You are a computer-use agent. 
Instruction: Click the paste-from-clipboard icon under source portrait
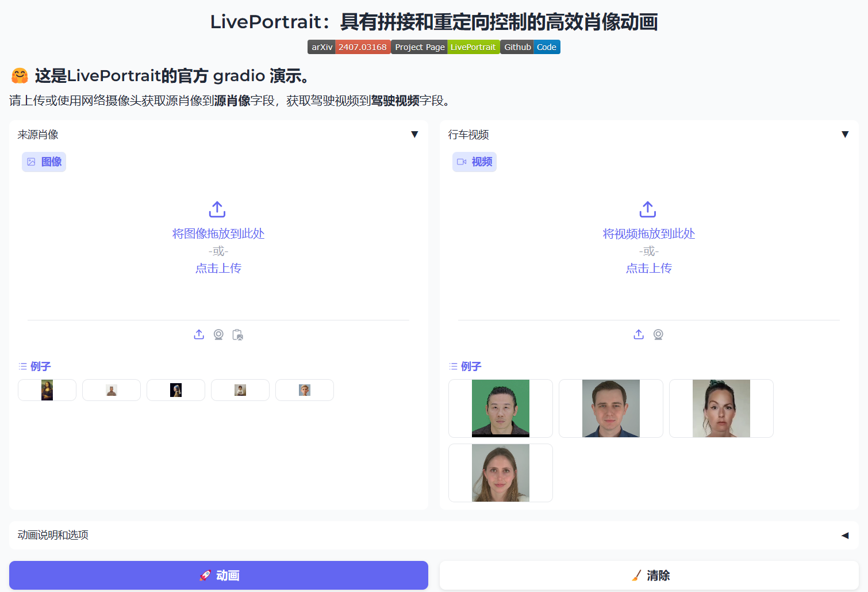[238, 334]
